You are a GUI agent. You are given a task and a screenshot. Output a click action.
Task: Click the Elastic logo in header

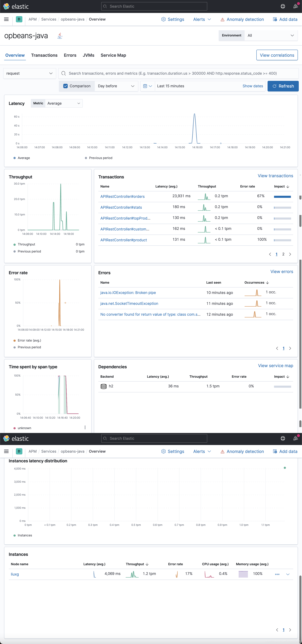coord(16,6)
